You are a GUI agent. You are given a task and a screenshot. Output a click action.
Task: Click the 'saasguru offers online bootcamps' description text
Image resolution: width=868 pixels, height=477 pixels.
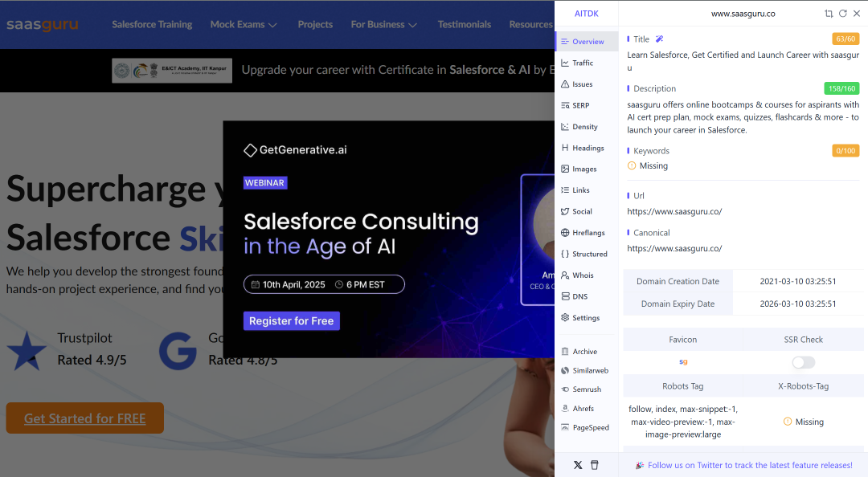click(743, 117)
